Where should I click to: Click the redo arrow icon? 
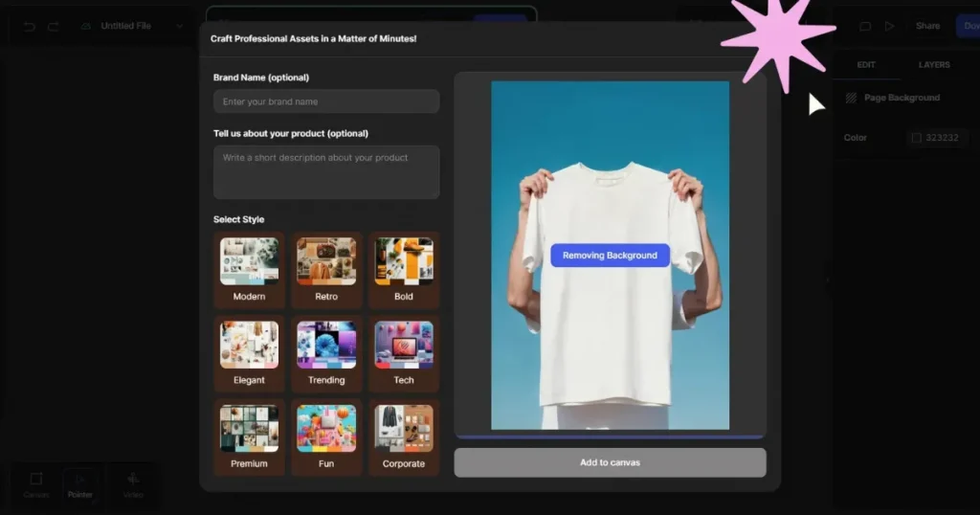[54, 26]
